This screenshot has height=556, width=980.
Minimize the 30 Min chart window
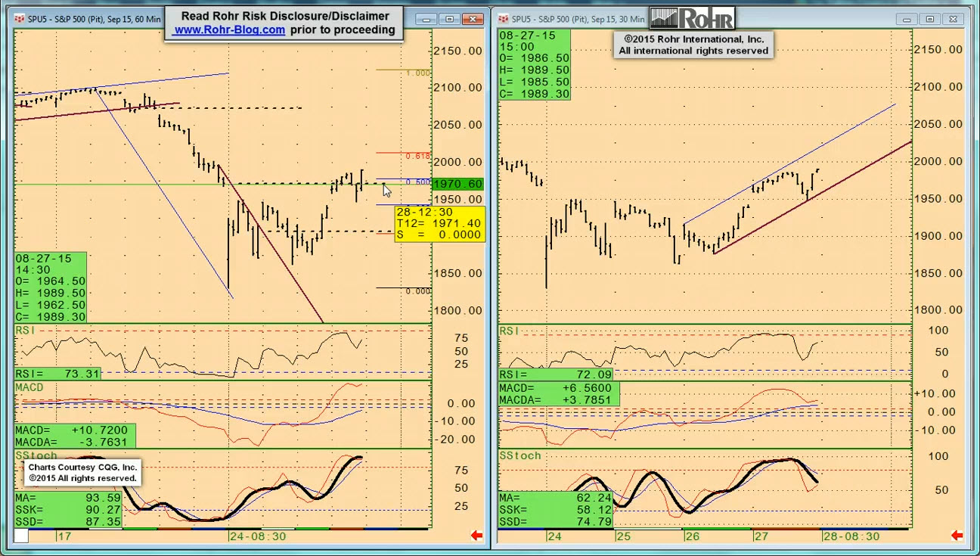[x=907, y=19]
